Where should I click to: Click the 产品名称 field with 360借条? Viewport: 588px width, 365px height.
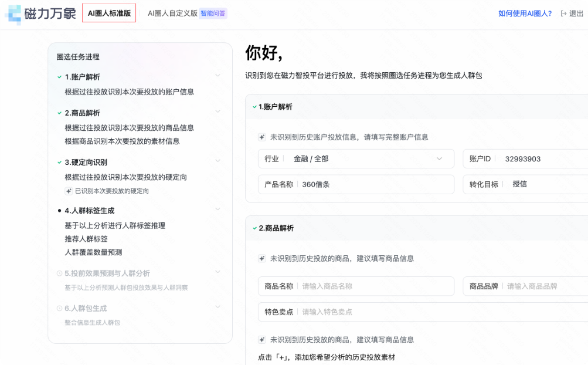pyautogui.click(x=356, y=184)
